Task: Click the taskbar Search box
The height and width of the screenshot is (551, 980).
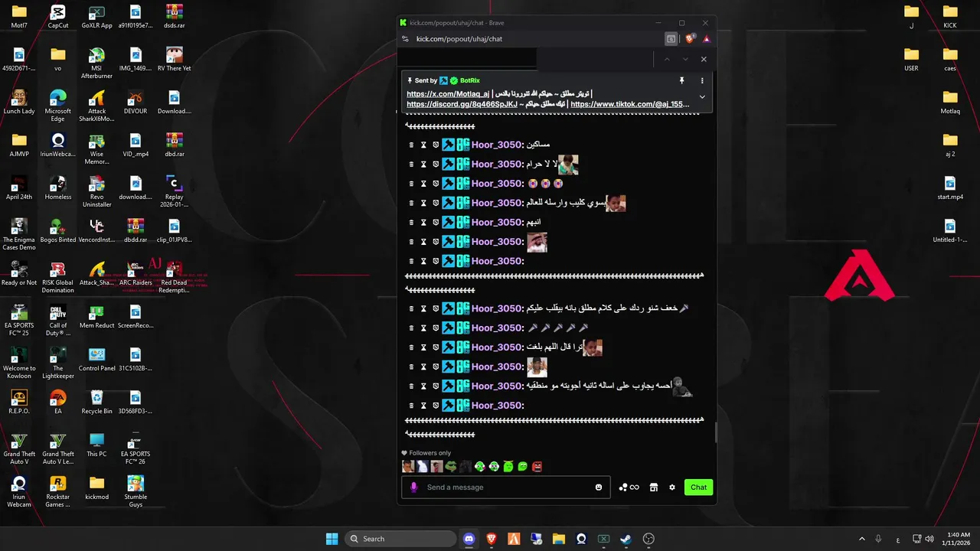Action: (401, 539)
